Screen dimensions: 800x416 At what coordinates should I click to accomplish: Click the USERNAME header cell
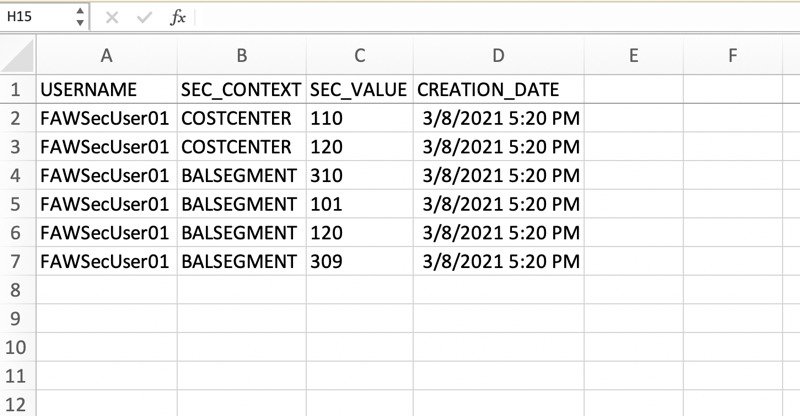(x=106, y=89)
